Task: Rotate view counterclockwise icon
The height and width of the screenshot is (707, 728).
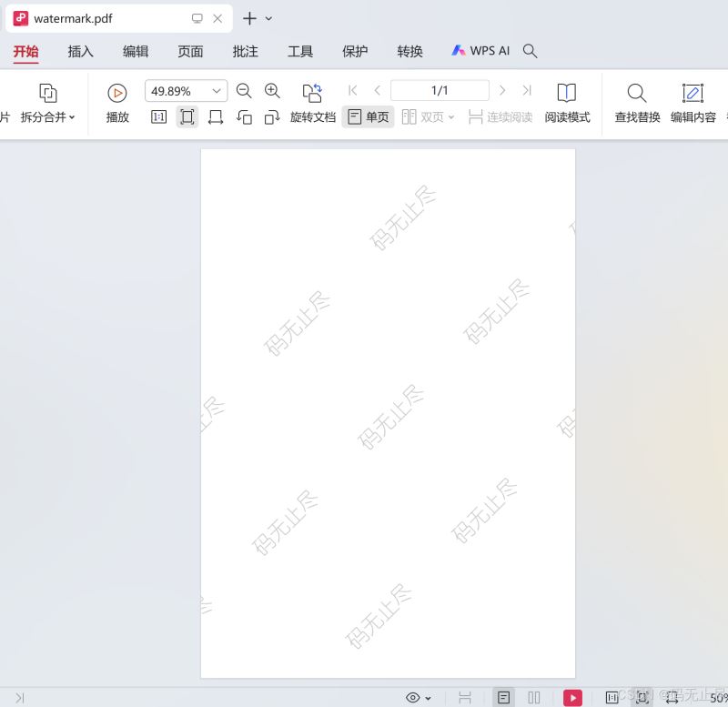Action: point(244,117)
